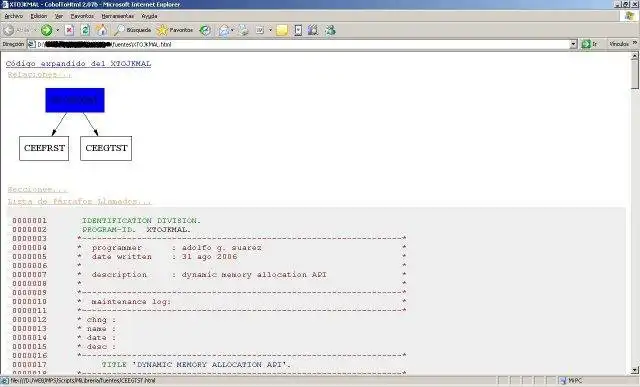Expand the Vínculos links chevron
The width and height of the screenshot is (640, 387).
pos(635,43)
